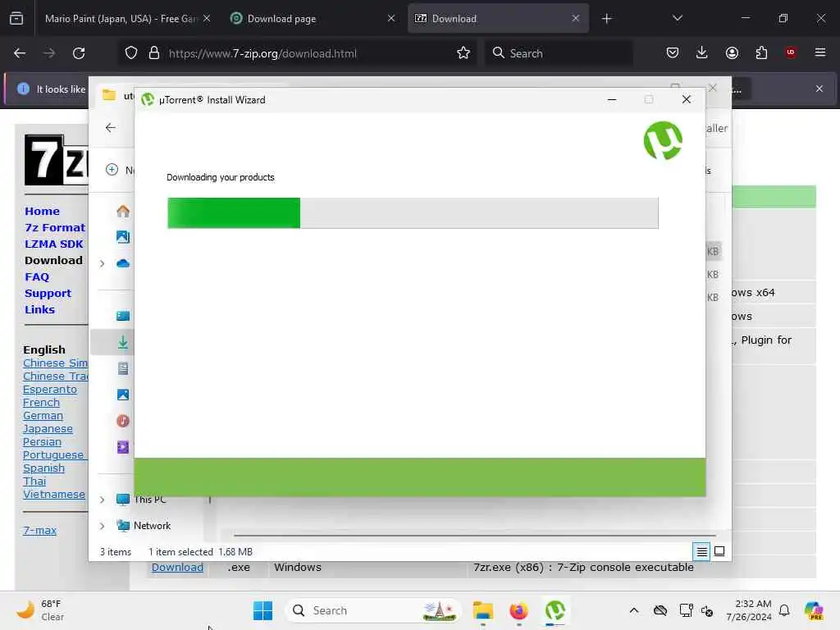840x630 pixels.
Task: Open uBlock Origin extension icon
Action: pos(791,52)
